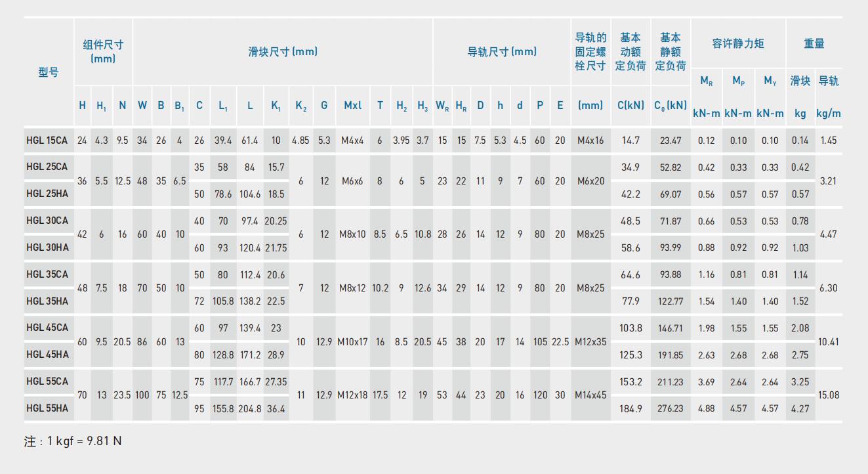Click the C(kN) column subheader
The height and width of the screenshot is (474, 868).
630,105
